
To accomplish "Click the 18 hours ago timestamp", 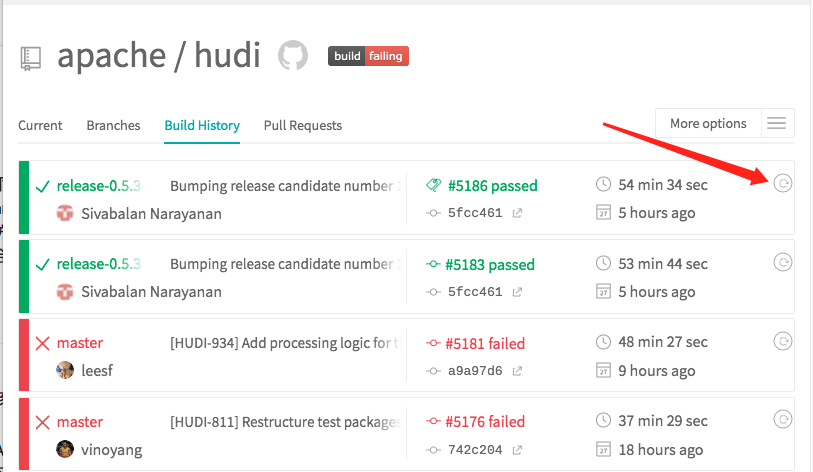I will click(661, 450).
